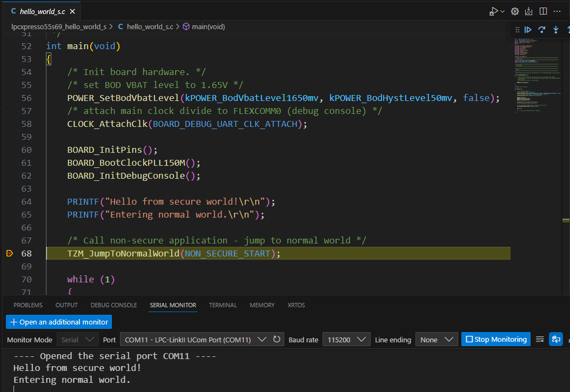This screenshot has width=570, height=392.
Task: Toggle the breakpoint on line 68
Action: [10, 254]
